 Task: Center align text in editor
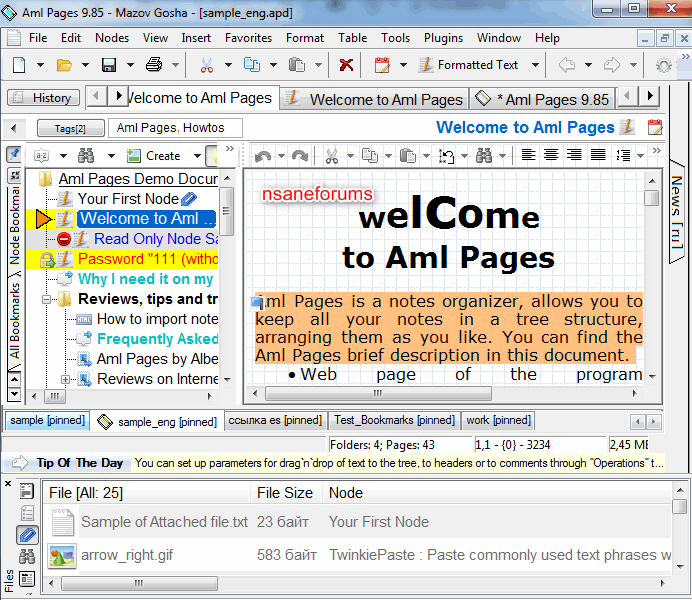click(551, 155)
